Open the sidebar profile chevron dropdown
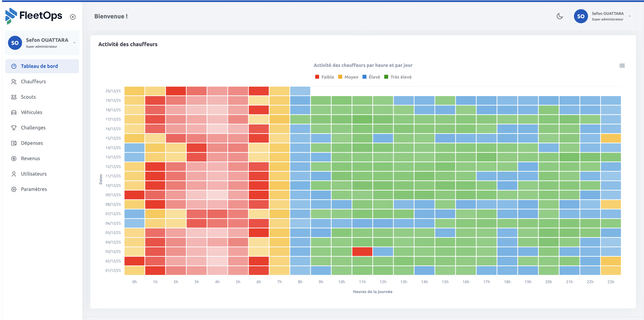This screenshot has width=644, height=320. (x=74, y=42)
